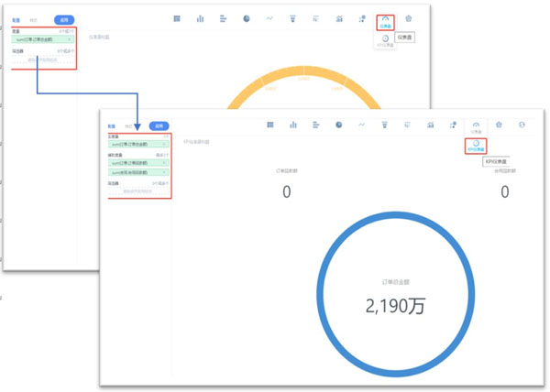
Task: Expand the sum(订单.订单总金额) field in 主度量
Action: [x=164, y=144]
